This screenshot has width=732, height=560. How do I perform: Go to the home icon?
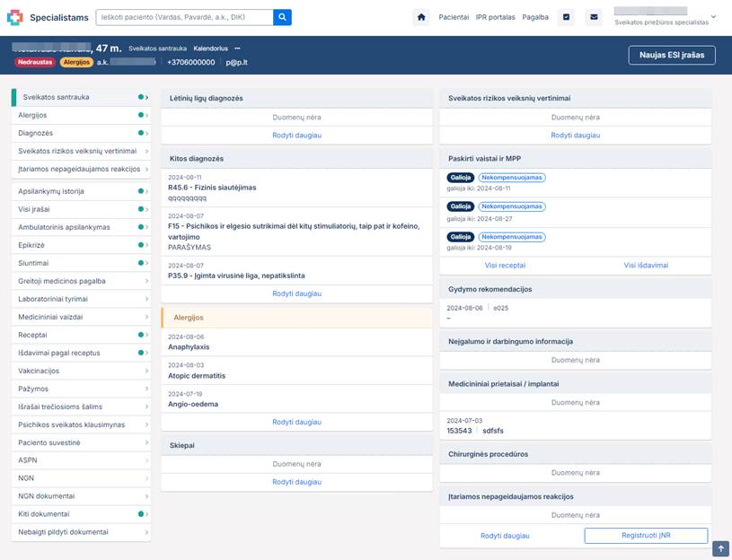(421, 17)
